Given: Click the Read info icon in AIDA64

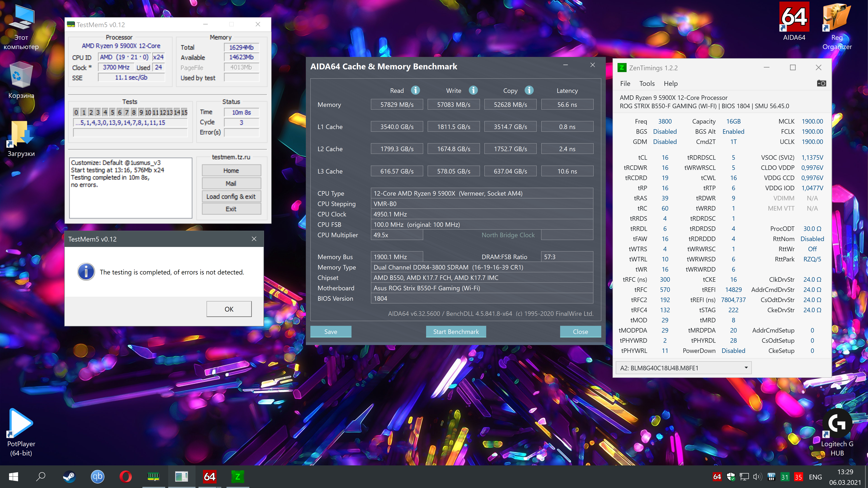Looking at the screenshot, I should point(415,90).
